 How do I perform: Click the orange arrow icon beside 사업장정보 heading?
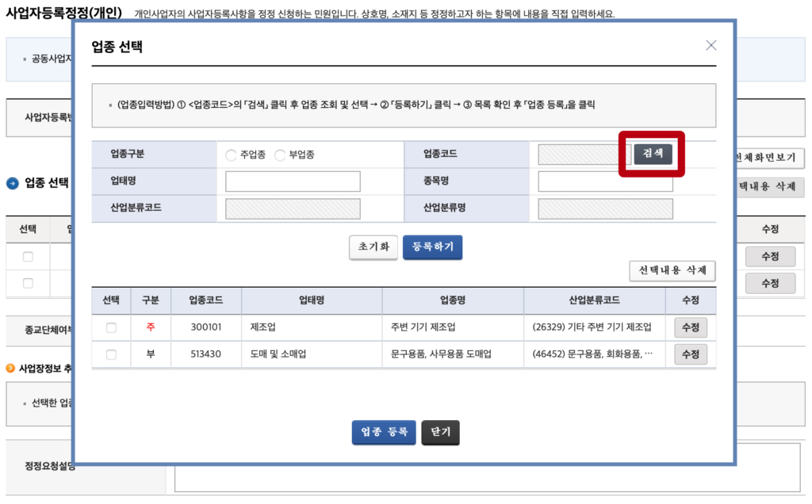pyautogui.click(x=10, y=368)
